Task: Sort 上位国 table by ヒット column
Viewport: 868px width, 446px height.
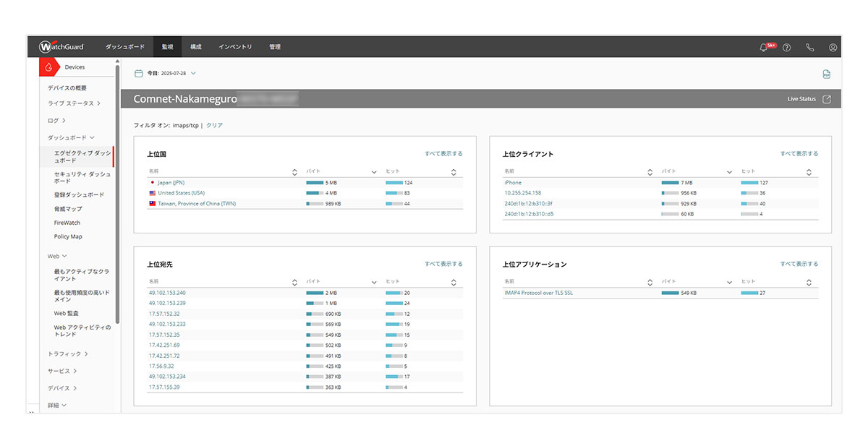Action: (x=454, y=171)
